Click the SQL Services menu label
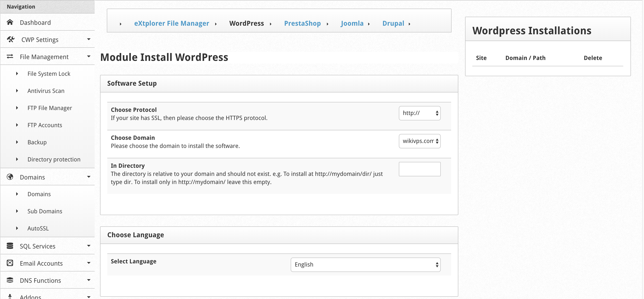The image size is (644, 299). [x=37, y=246]
